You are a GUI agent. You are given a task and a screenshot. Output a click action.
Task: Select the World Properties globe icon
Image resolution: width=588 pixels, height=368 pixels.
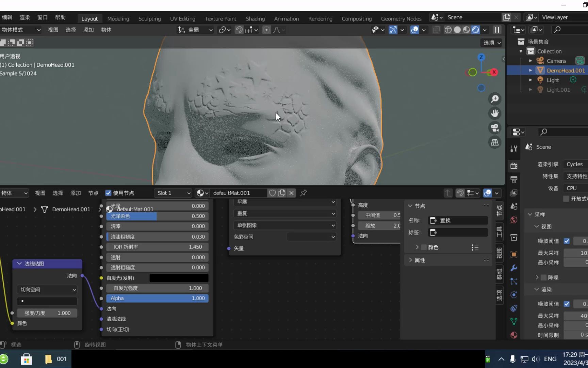coord(514,220)
